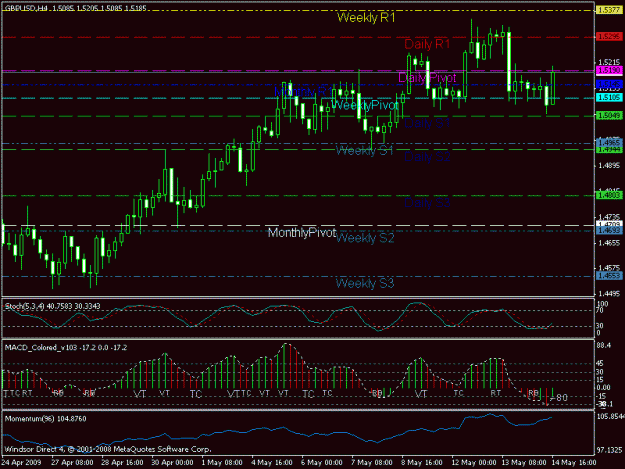Click the 12 May 00:00 time label
Viewport: 625px width, 469px height.
(474, 463)
